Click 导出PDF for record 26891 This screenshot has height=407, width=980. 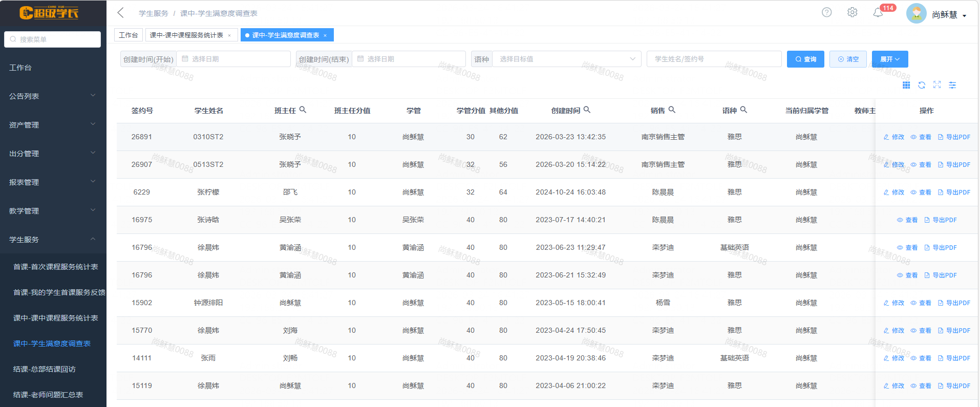(x=954, y=137)
